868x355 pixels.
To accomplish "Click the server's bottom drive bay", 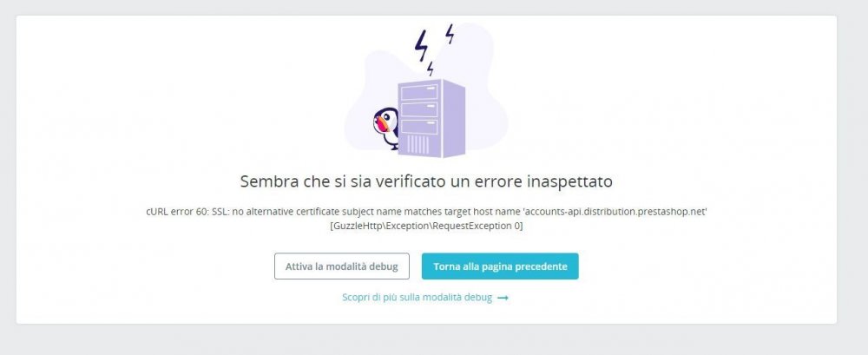I will 419,127.
